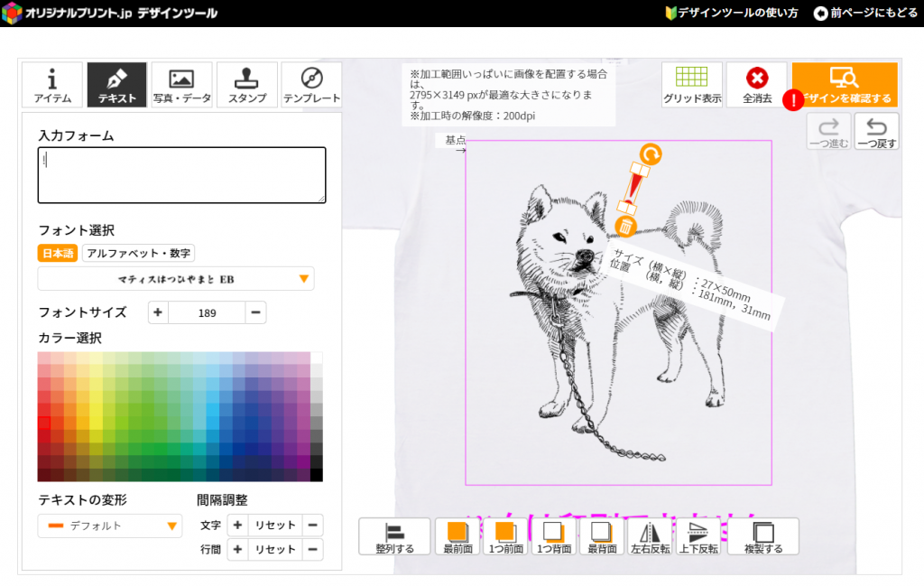924x586 pixels.
Task: Click 上下反転 vertical flip icon
Action: coord(698,536)
